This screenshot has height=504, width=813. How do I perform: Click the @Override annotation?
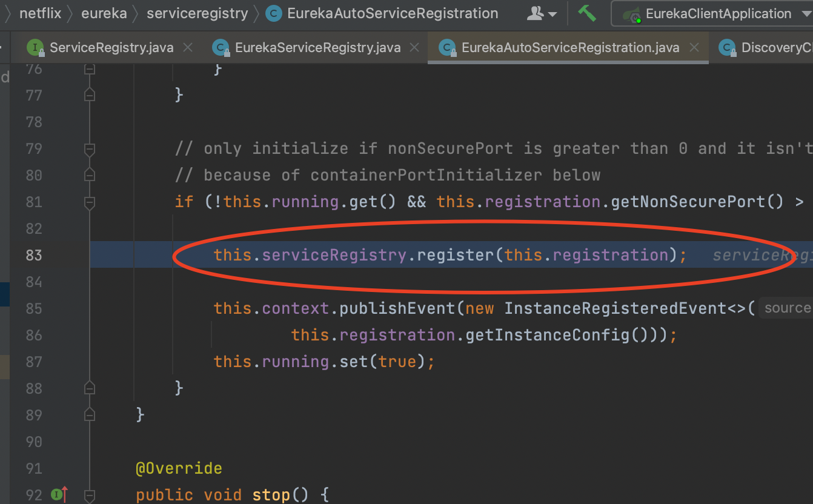coord(179,468)
